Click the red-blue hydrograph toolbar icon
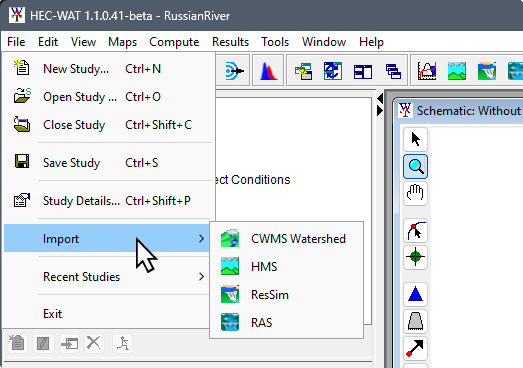This screenshot has width=523, height=368. [x=269, y=71]
